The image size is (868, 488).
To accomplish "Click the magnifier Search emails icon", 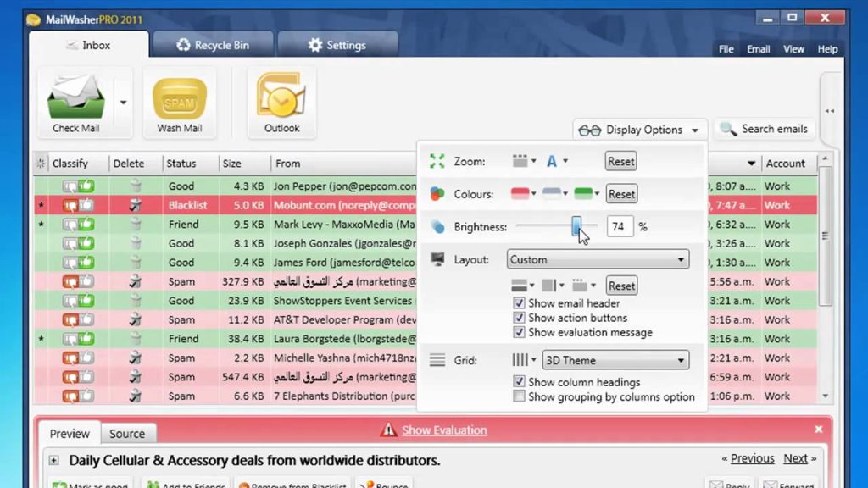I will coord(727,130).
